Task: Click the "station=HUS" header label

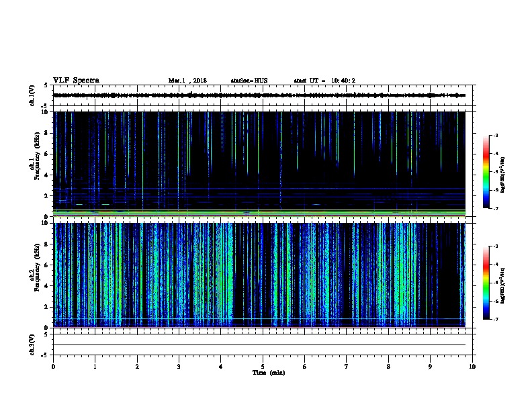Action: [x=249, y=81]
